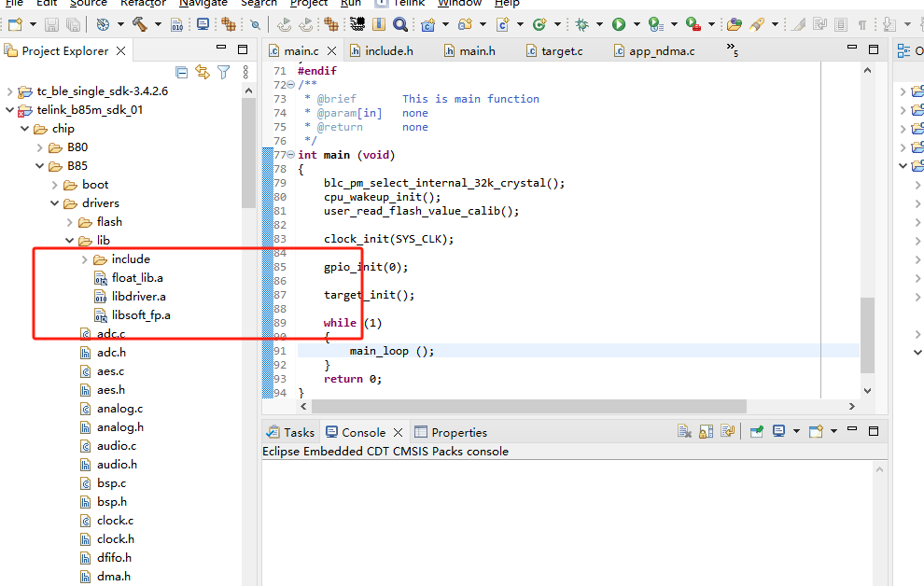Click the Build hammer icon
924x586 pixels.
coord(139,24)
